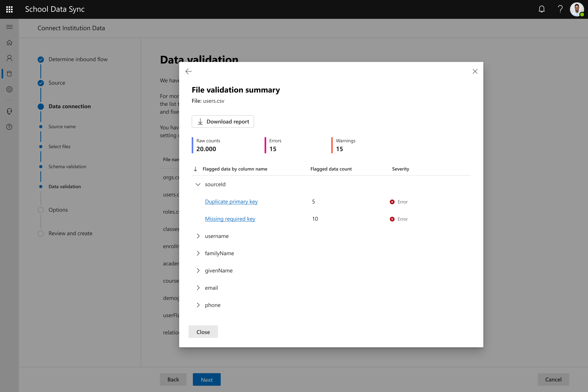Open the Data database icon in sidebar
This screenshot has height=392, width=588.
pyautogui.click(x=9, y=74)
